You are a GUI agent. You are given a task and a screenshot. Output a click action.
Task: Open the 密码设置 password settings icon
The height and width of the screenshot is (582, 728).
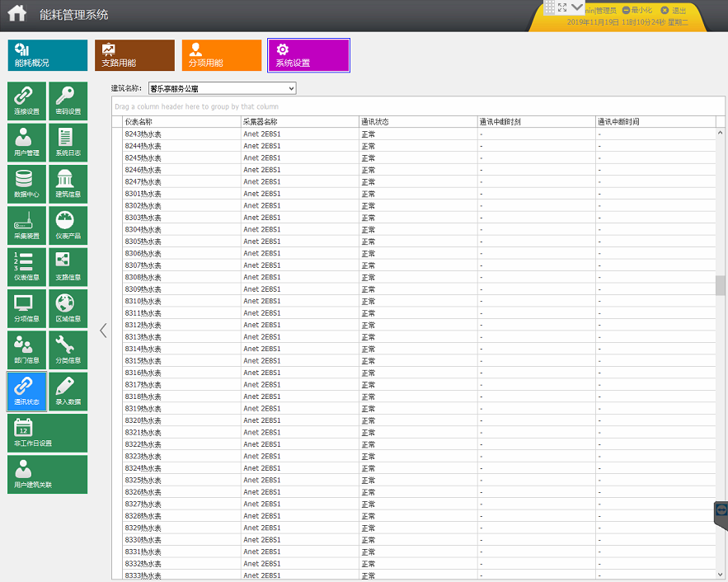[68, 101]
